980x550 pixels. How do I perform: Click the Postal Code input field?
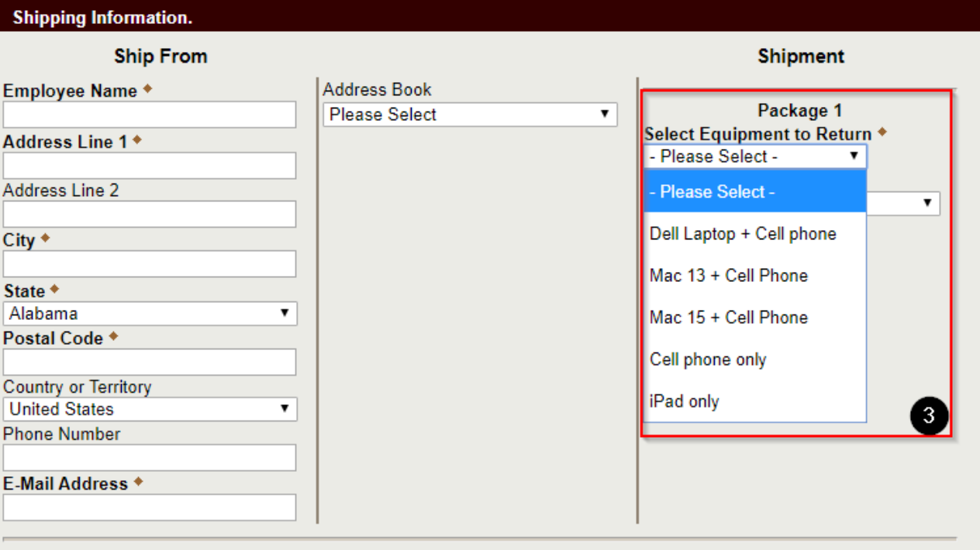(150, 362)
